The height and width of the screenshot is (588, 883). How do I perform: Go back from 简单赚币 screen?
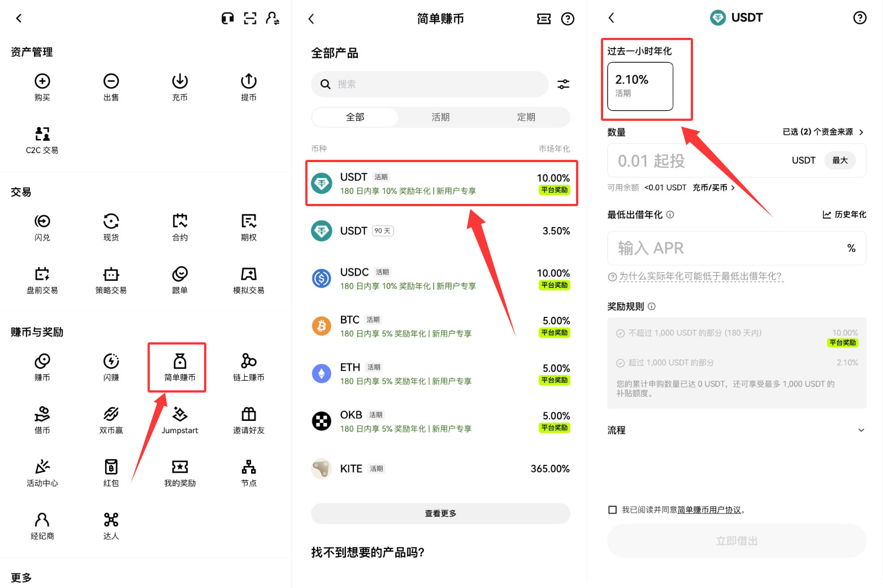pyautogui.click(x=311, y=19)
